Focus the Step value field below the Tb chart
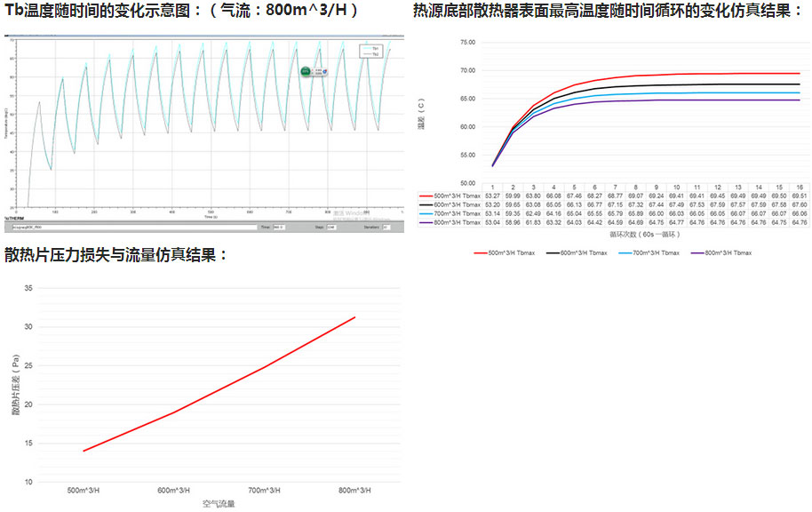The width and height of the screenshot is (812, 512). [x=332, y=228]
